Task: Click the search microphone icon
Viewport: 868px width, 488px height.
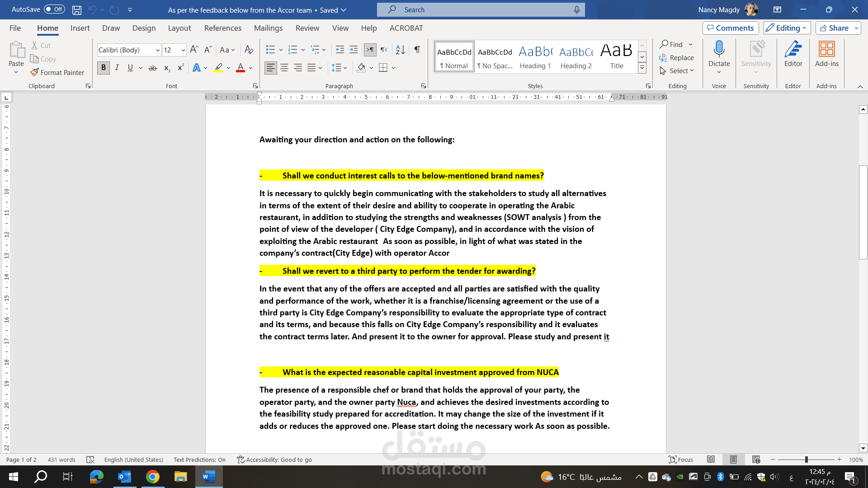Action: pos(576,9)
